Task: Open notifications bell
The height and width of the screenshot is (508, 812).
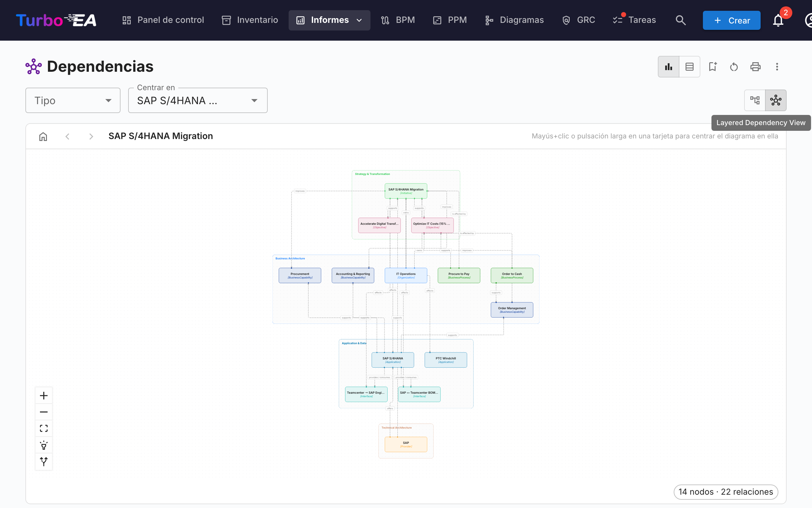Action: (x=778, y=20)
